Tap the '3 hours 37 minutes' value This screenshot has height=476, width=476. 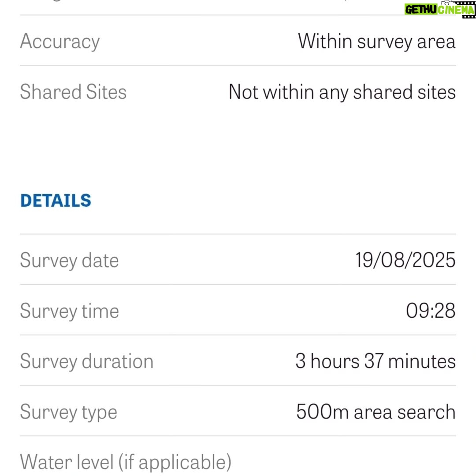click(376, 361)
